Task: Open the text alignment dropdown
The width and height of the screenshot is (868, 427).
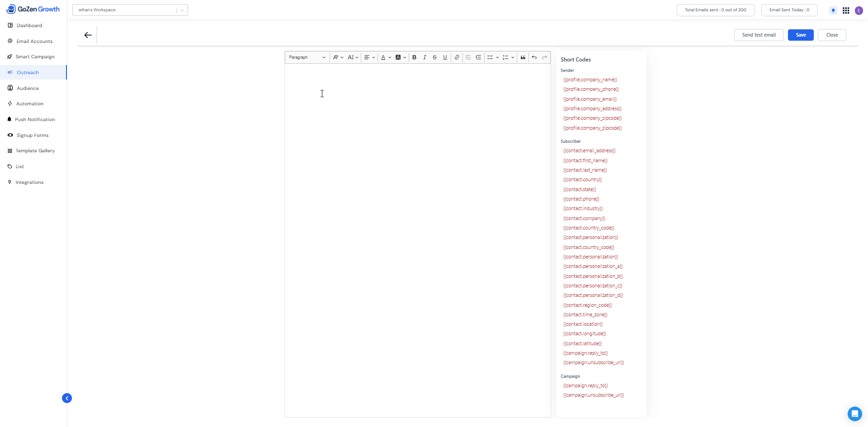Action: [369, 57]
